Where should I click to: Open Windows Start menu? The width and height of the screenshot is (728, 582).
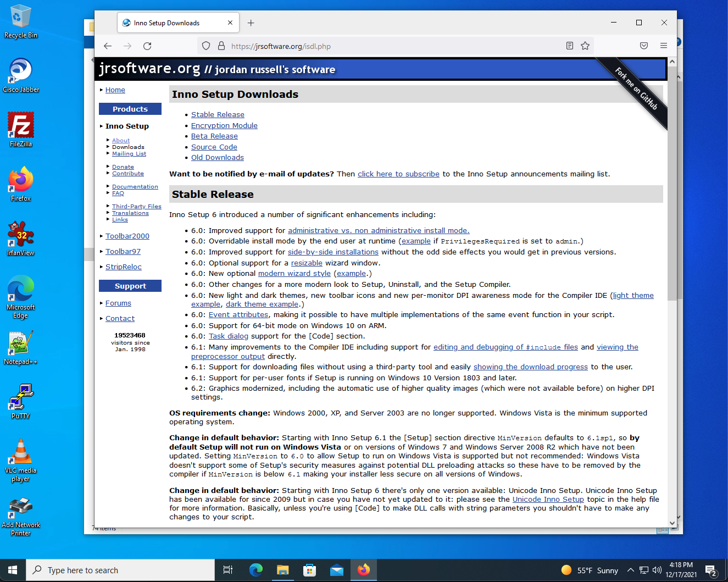click(x=13, y=570)
